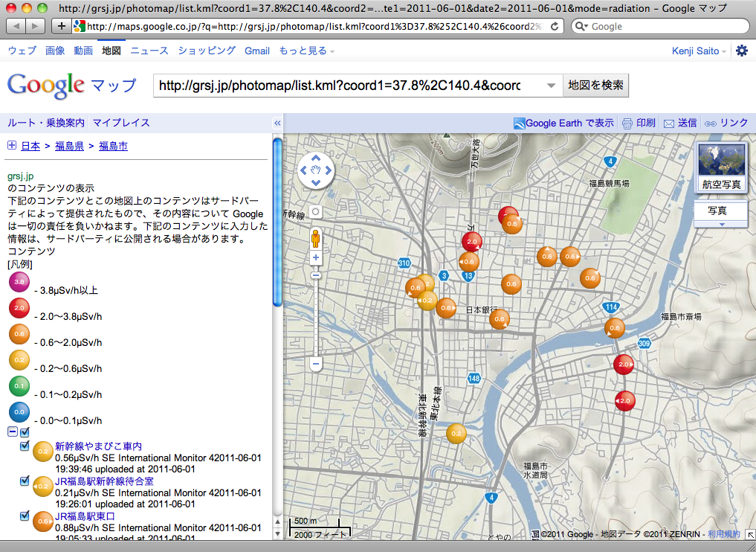Screen dimensions: 756x552
Task: Uncheck the 新幹線やまびこ車内 checkbox
Action: tap(25, 446)
